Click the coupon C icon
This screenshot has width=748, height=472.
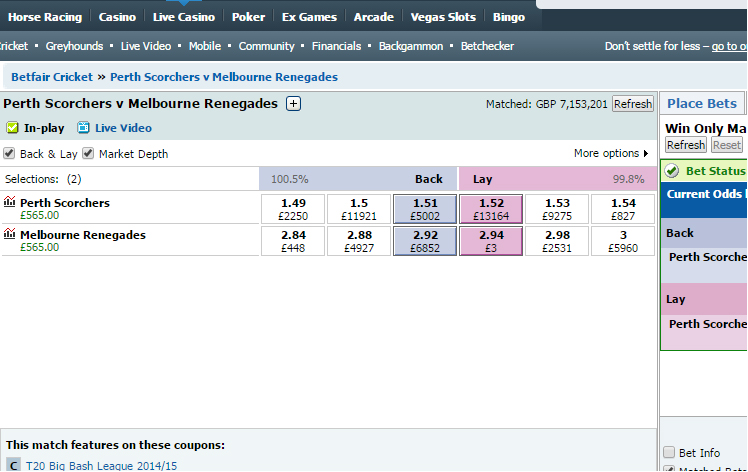click(x=14, y=465)
